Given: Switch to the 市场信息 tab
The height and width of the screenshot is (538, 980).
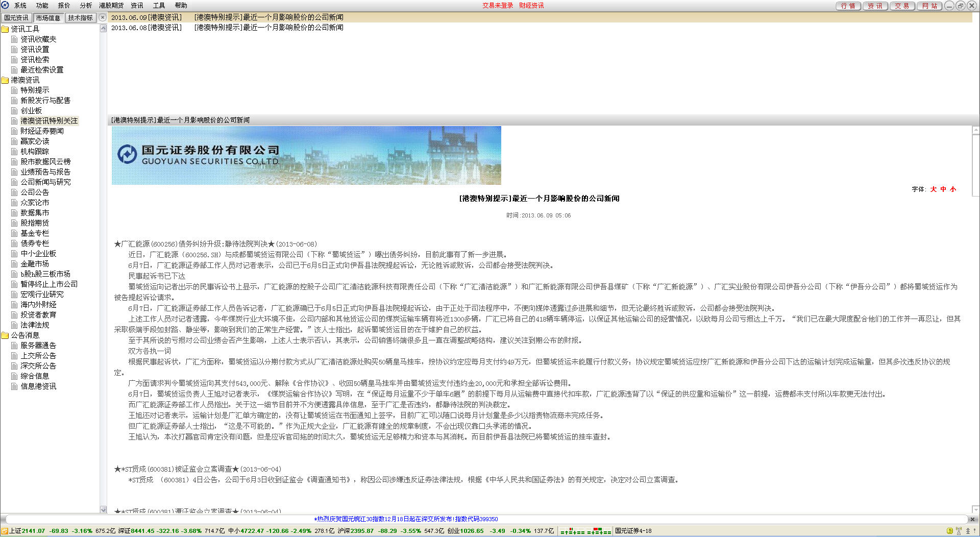Looking at the screenshot, I should [x=48, y=18].
